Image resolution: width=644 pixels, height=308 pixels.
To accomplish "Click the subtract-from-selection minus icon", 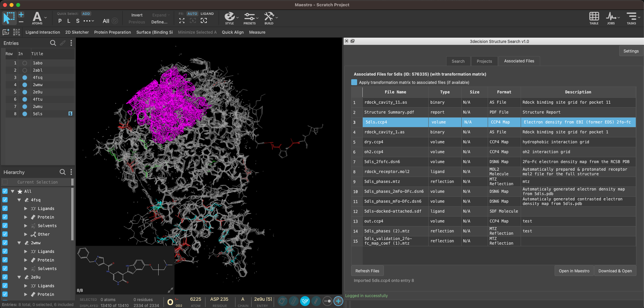I will (x=21, y=22).
